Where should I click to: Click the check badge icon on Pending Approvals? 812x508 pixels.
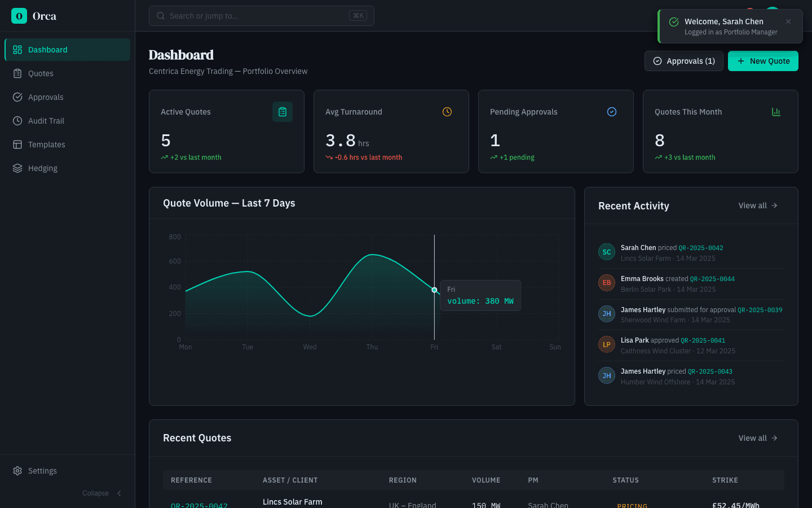[x=612, y=112]
